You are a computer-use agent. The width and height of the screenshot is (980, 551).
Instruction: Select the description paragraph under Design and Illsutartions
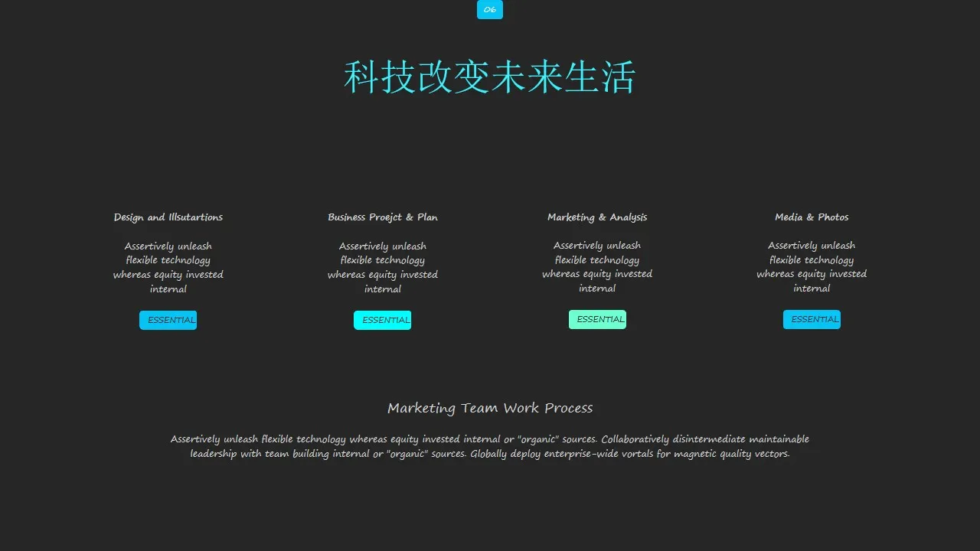coord(168,267)
